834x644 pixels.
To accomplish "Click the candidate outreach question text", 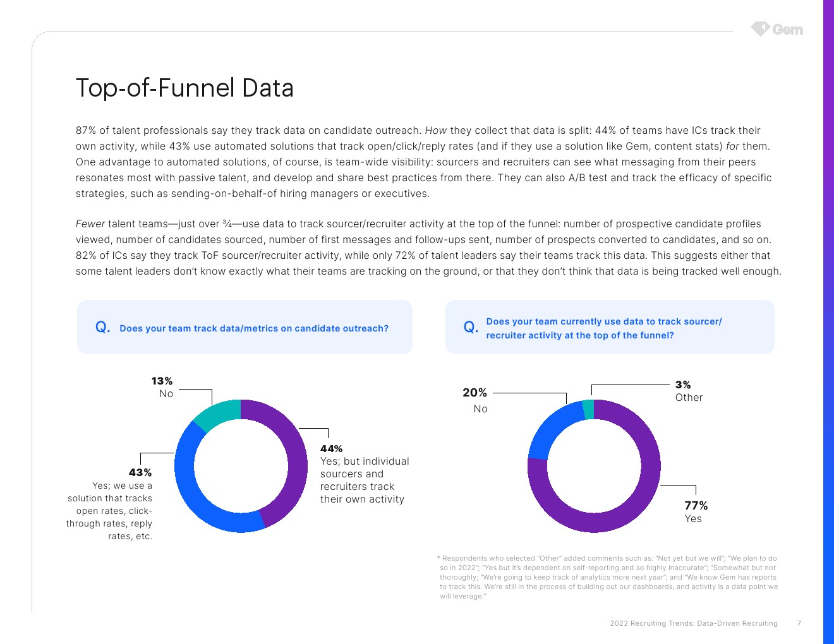I will tap(254, 328).
